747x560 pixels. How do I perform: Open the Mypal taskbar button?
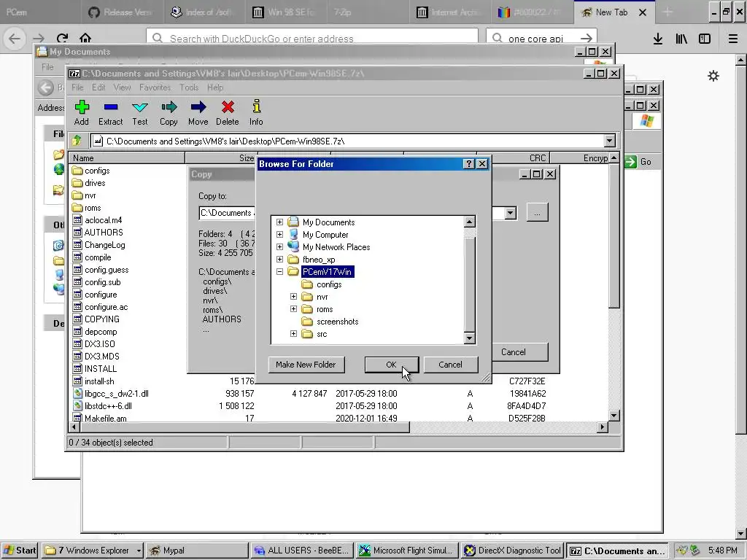point(198,551)
